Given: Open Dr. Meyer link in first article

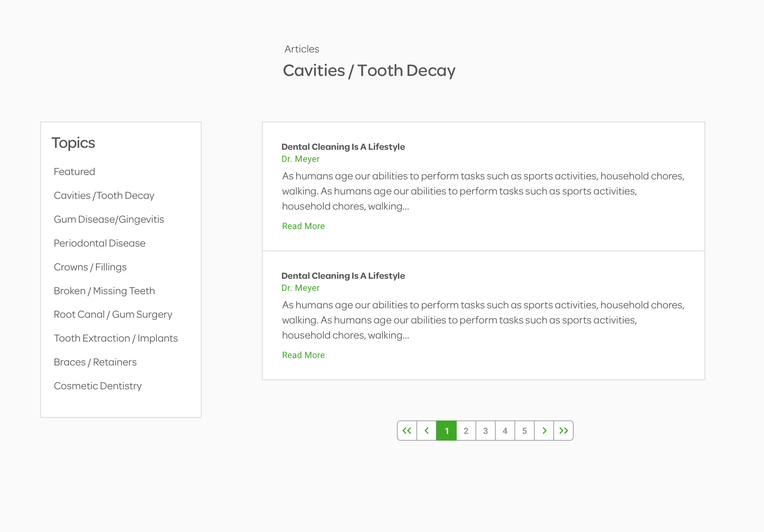Looking at the screenshot, I should [x=300, y=159].
